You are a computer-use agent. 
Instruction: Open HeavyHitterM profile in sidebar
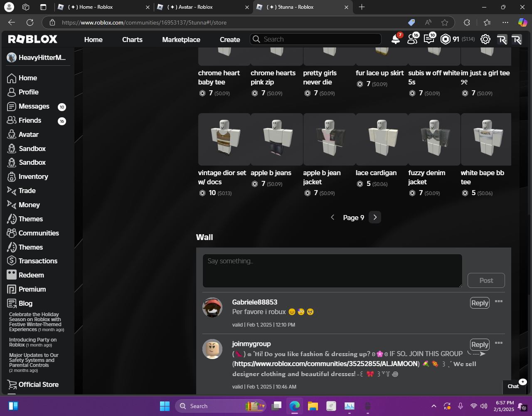[37, 57]
